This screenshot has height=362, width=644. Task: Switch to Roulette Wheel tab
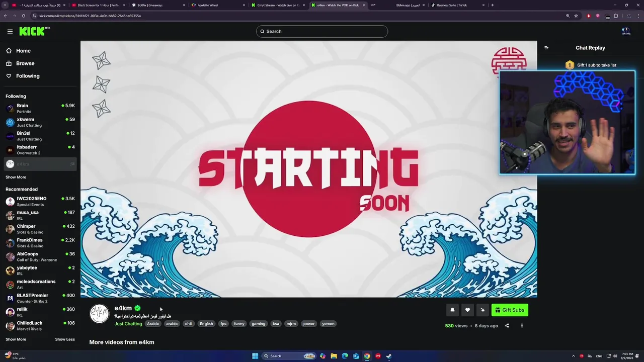[217, 5]
